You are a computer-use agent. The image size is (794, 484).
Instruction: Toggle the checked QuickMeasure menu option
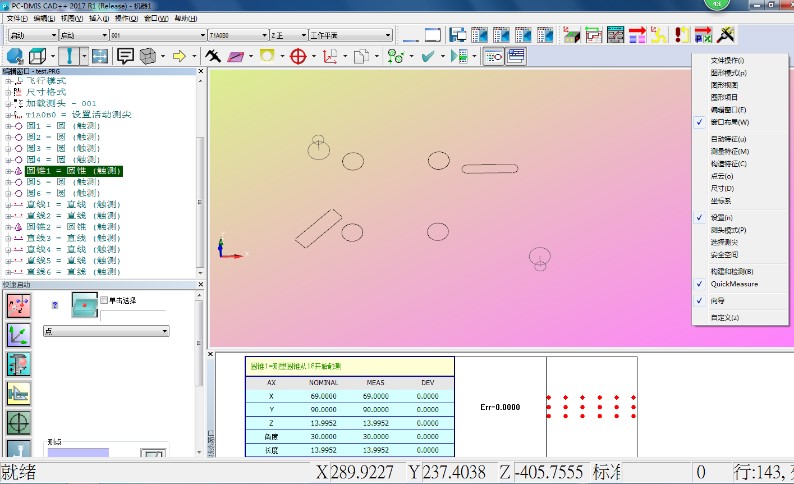point(735,284)
